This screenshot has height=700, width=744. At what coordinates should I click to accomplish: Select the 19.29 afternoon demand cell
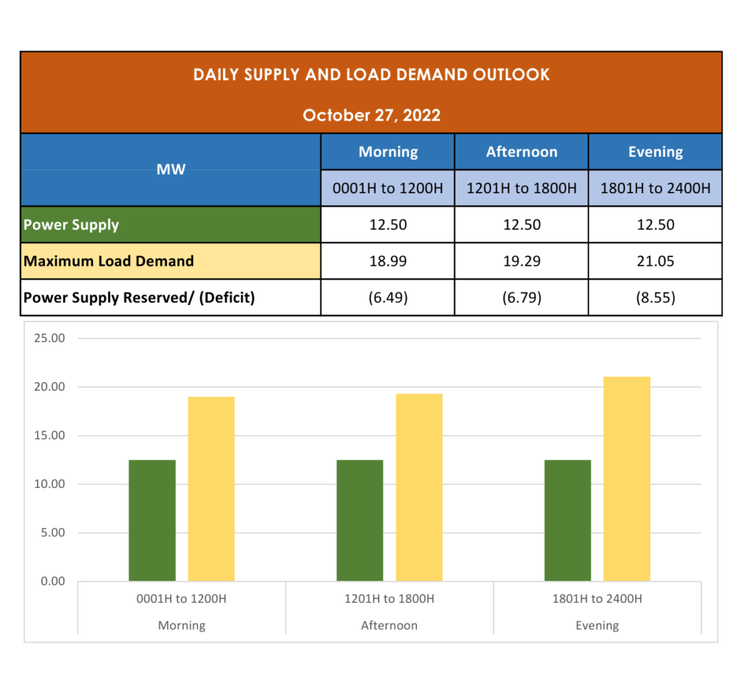[x=521, y=261]
